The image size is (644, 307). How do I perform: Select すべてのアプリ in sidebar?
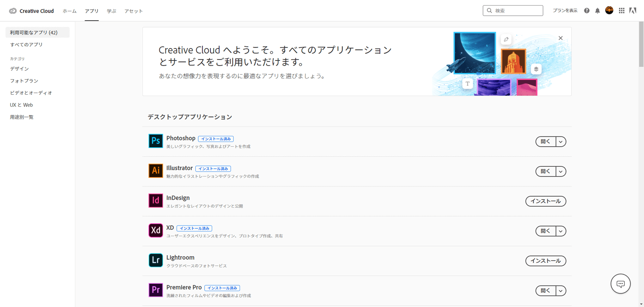tap(26, 45)
